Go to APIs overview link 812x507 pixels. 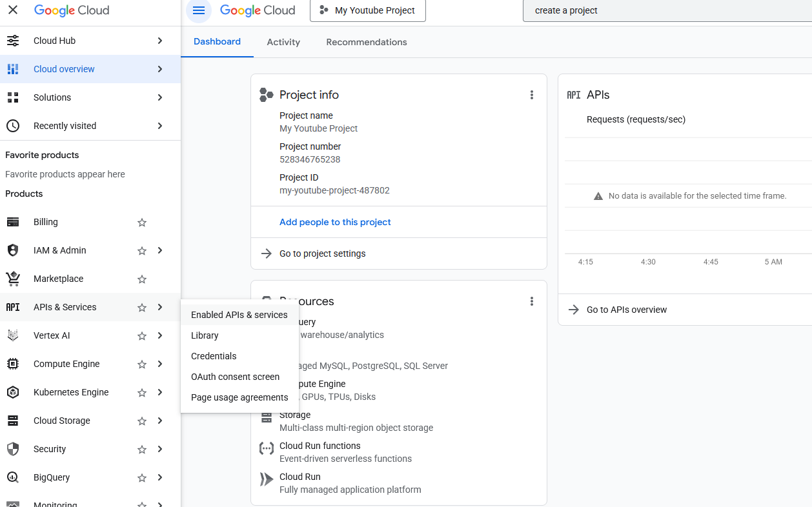pos(626,310)
